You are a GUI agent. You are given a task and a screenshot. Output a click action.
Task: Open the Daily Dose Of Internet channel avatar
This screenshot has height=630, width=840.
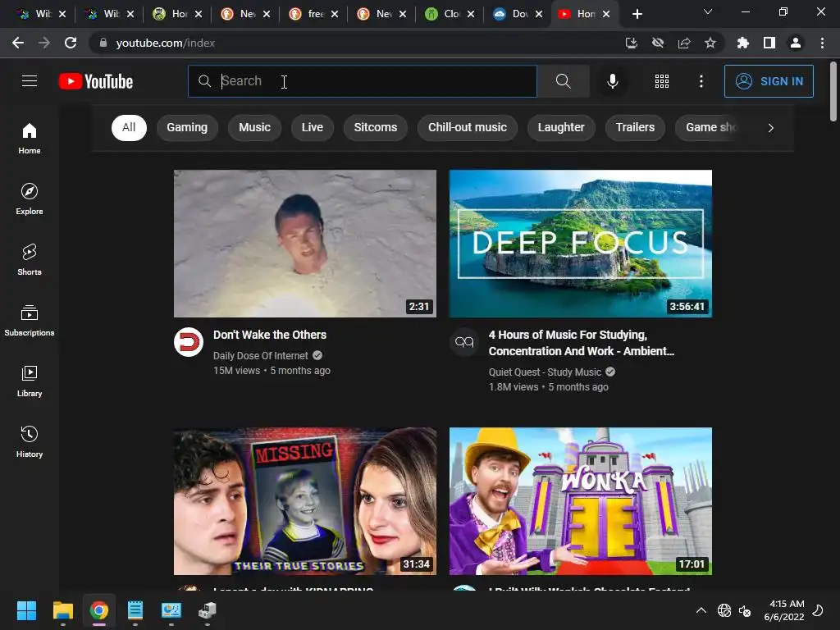click(x=189, y=342)
